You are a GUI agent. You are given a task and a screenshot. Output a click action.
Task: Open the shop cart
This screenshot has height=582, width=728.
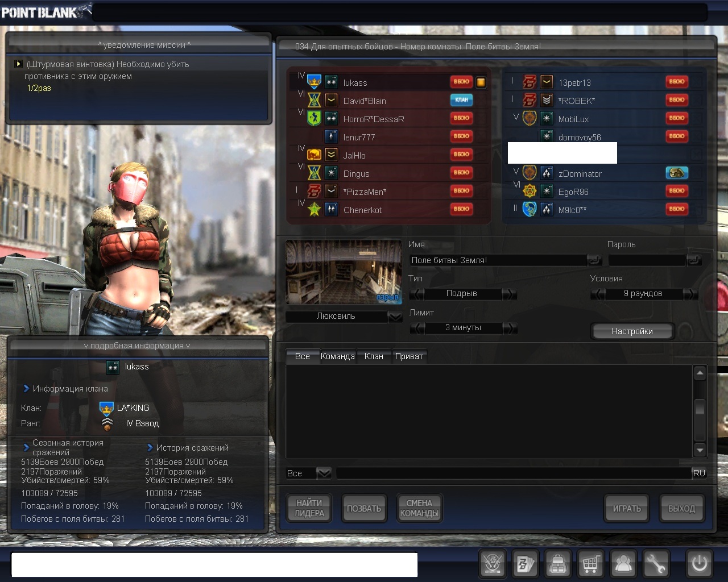590,564
